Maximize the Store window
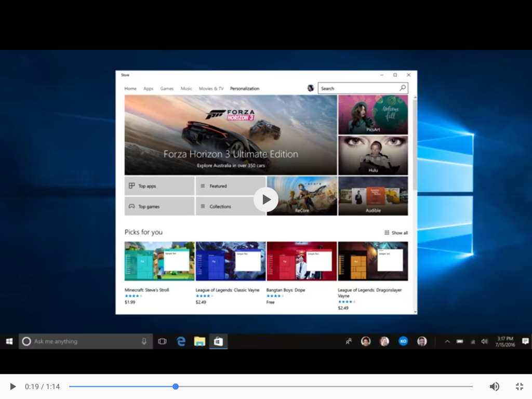 (395, 75)
